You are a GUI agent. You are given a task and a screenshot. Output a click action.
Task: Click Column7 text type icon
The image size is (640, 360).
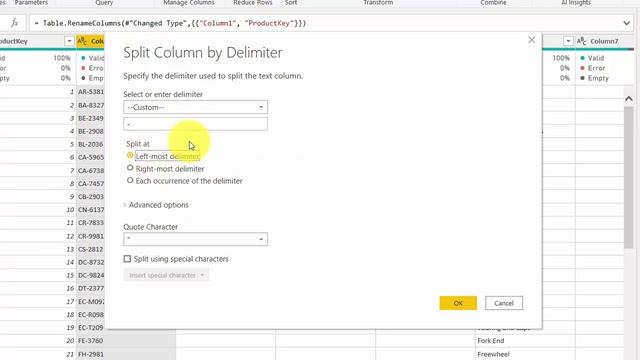coord(582,41)
